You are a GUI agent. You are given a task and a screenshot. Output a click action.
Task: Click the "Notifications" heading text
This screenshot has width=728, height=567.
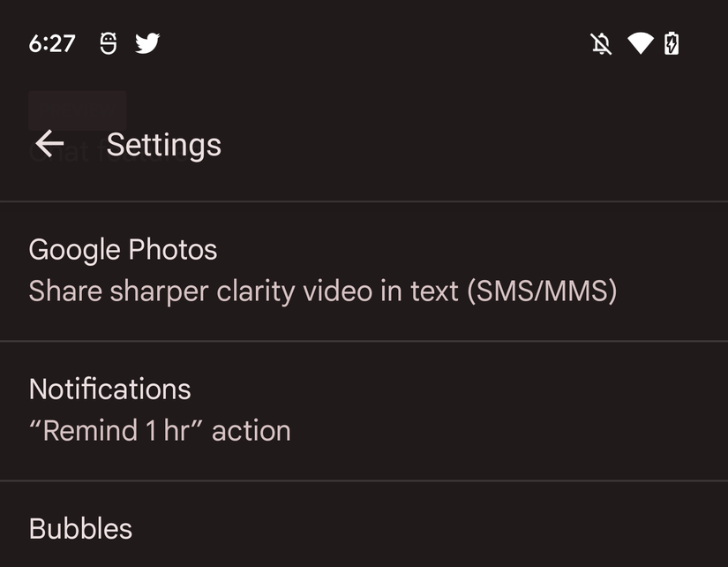109,389
